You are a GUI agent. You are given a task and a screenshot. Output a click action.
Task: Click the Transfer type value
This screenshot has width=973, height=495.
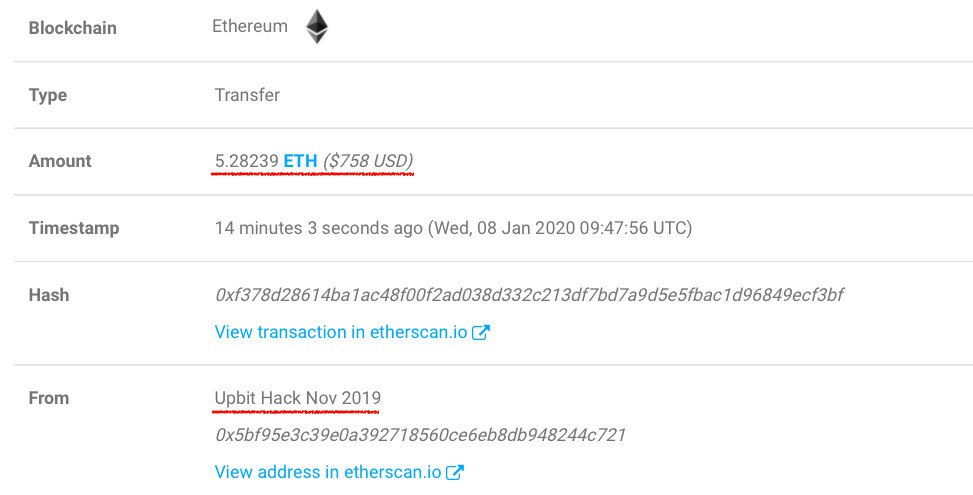[x=247, y=95]
